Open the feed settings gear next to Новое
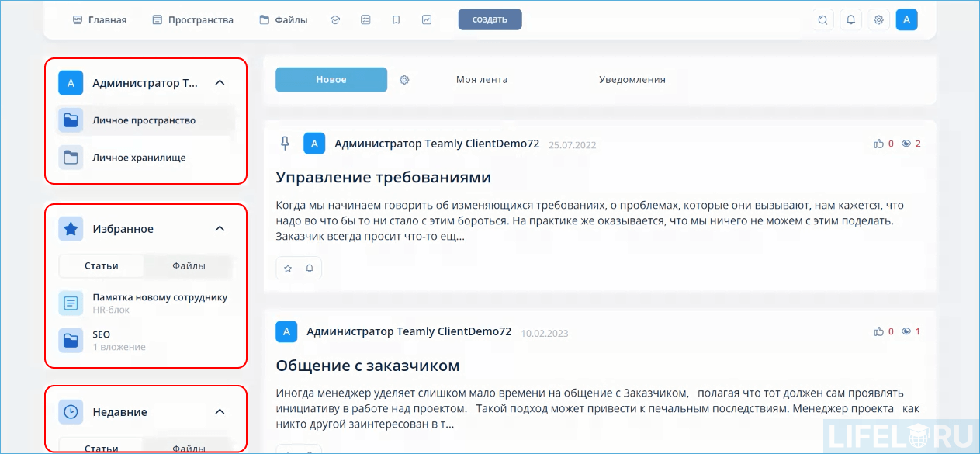This screenshot has height=454, width=980. tap(404, 79)
